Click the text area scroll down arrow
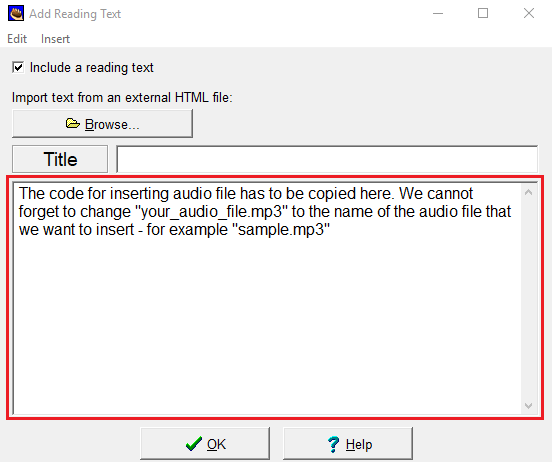552x462 pixels. pos(528,406)
